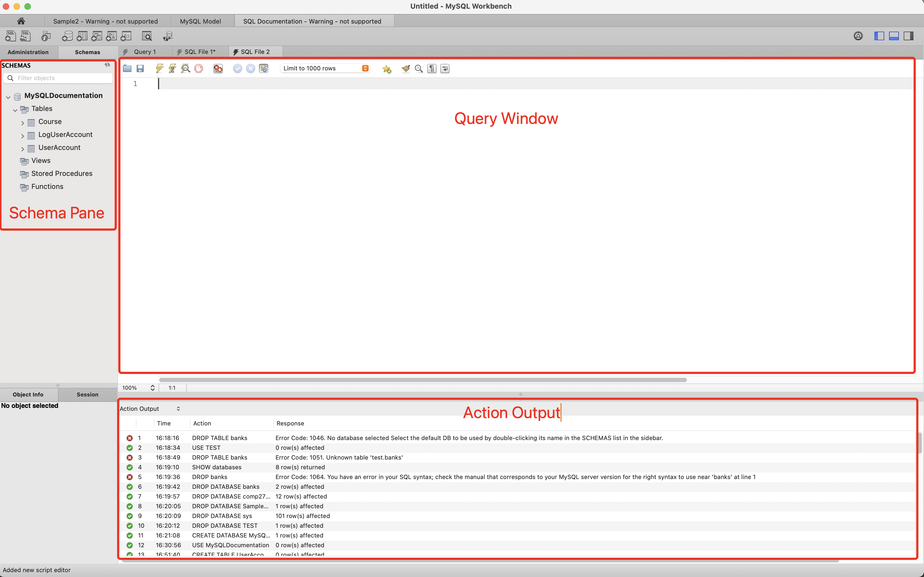Collapse the MySQLDocumentation schema

[x=8, y=97]
